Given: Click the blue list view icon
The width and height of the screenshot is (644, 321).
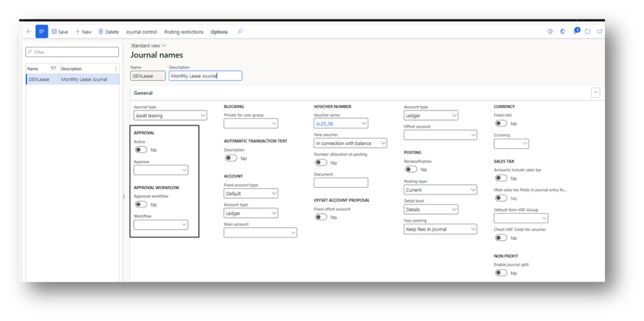Looking at the screenshot, I should click(x=42, y=31).
